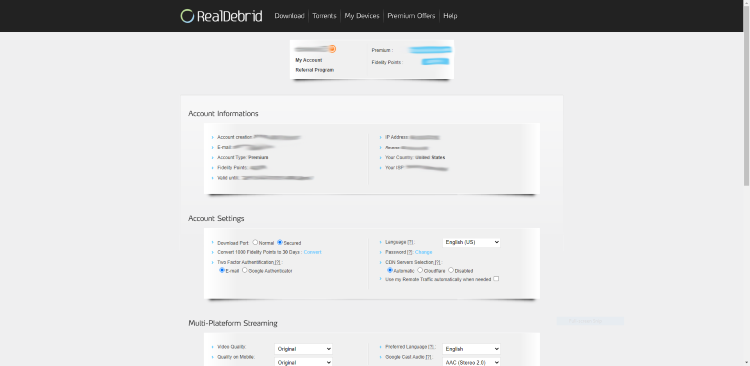Open the Preferred Language dropdown
Image resolution: width=750 pixels, height=366 pixels.
click(x=471, y=349)
